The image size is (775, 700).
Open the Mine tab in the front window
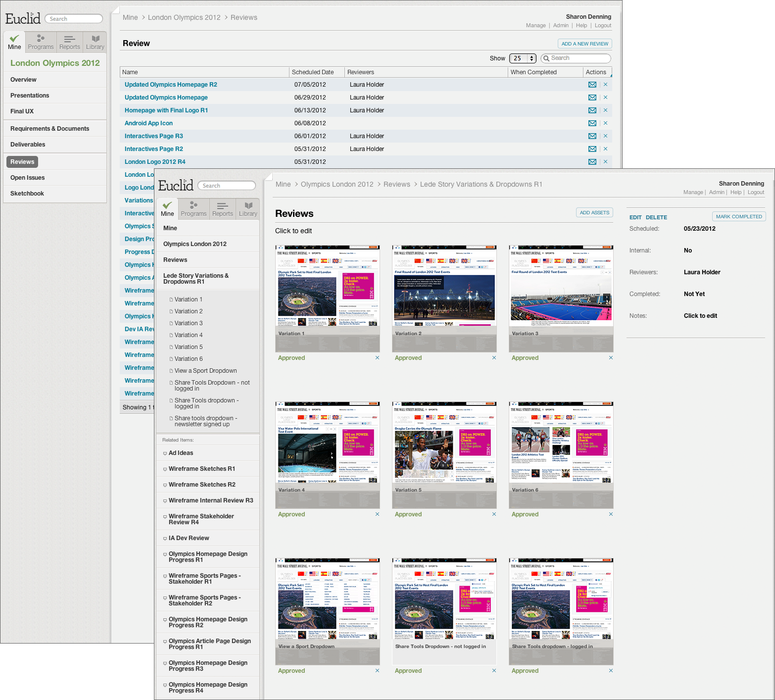pyautogui.click(x=167, y=208)
